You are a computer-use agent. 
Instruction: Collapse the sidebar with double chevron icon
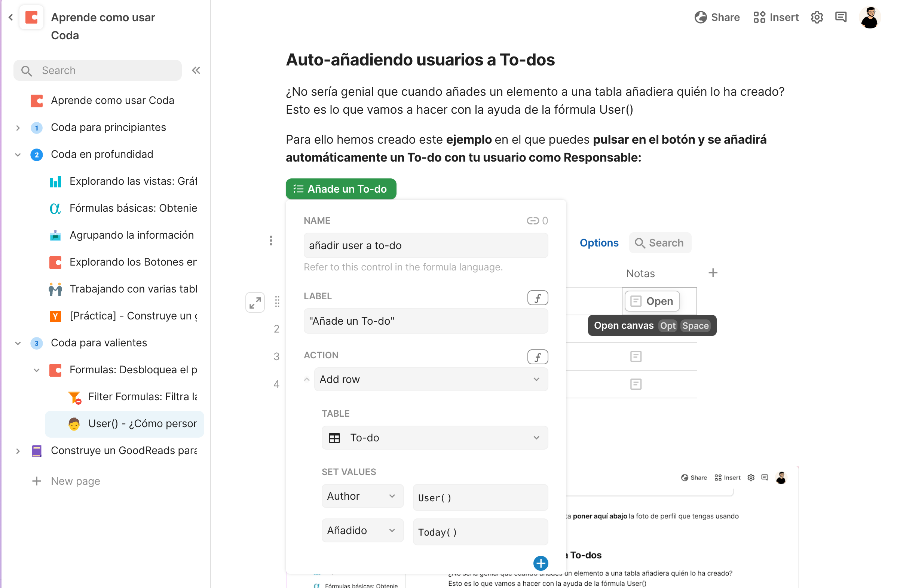point(196,70)
